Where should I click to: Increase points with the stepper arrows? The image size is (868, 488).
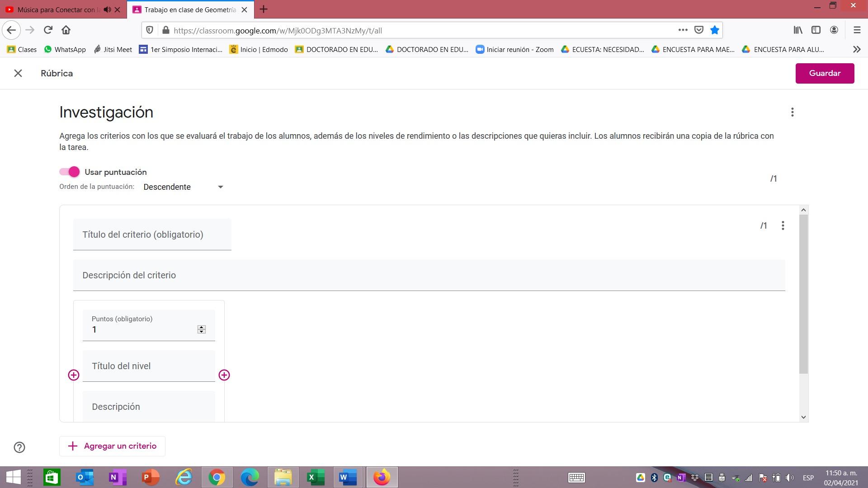click(x=202, y=327)
